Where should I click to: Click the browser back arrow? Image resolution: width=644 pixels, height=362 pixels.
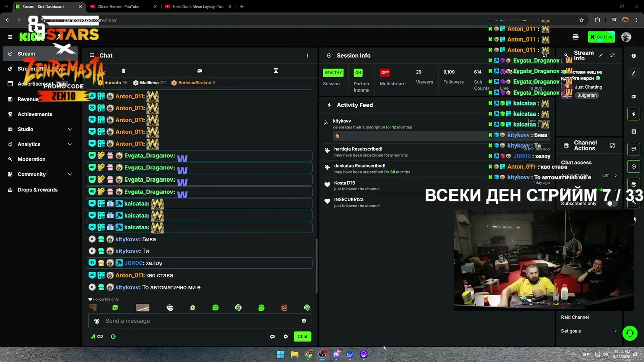[7, 20]
